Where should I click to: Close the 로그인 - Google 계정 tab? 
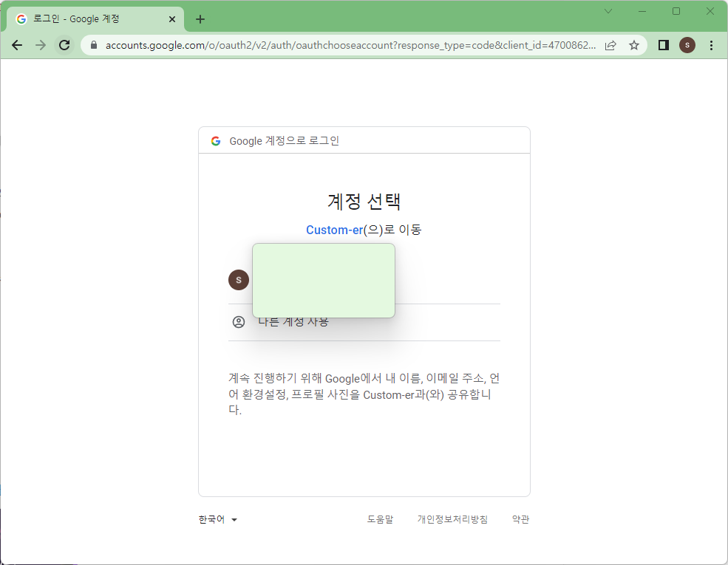171,19
